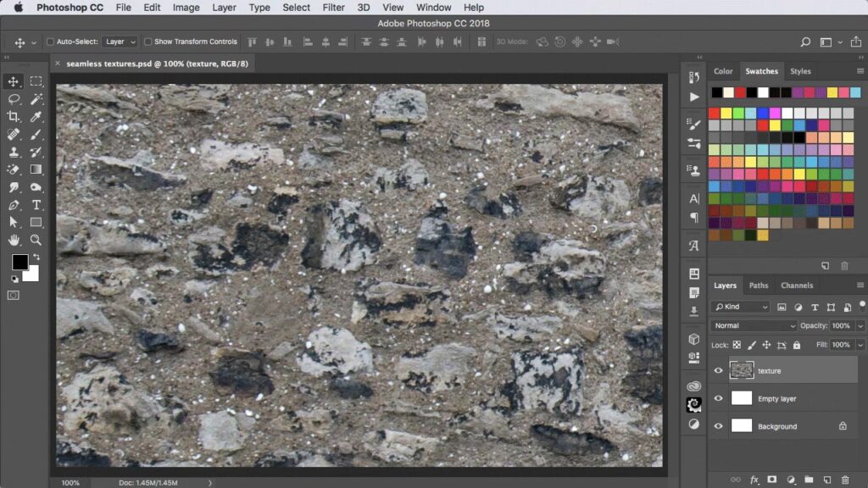
Task: Open the Kind filter dropdown
Action: [x=740, y=307]
